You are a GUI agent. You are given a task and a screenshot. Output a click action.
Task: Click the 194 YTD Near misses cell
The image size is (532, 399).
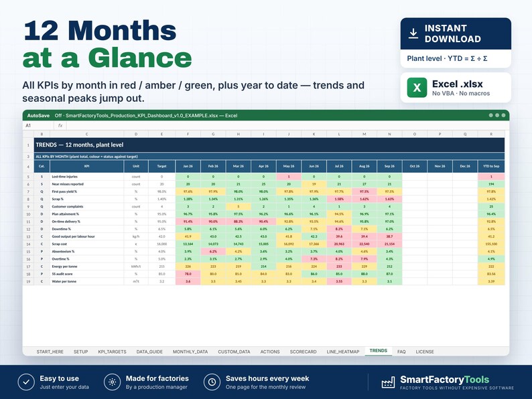point(491,184)
